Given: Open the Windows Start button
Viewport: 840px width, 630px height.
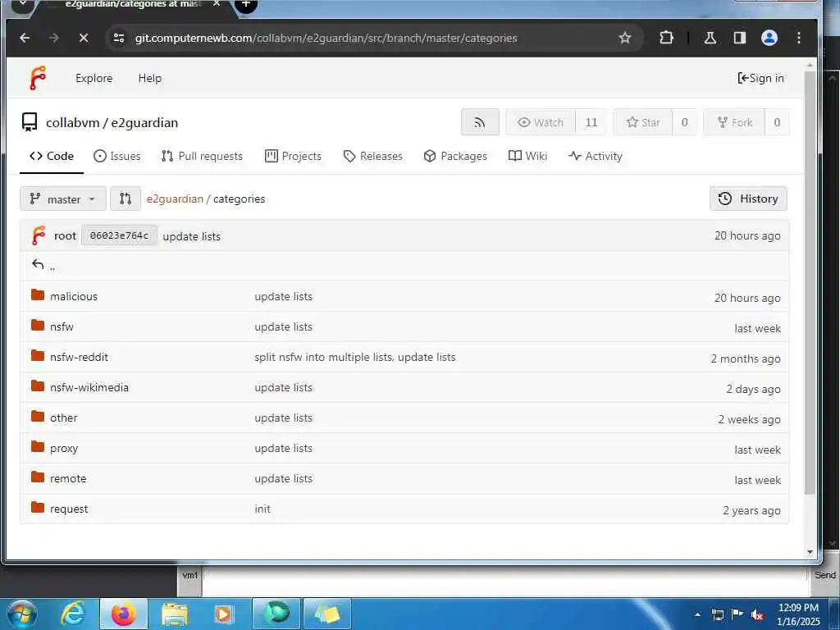Looking at the screenshot, I should point(22,614).
